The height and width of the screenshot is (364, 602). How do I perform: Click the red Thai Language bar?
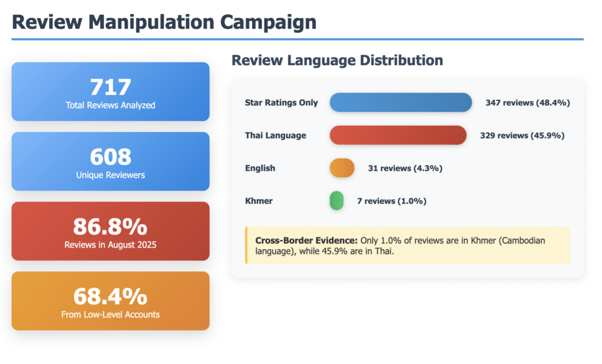[x=398, y=135]
